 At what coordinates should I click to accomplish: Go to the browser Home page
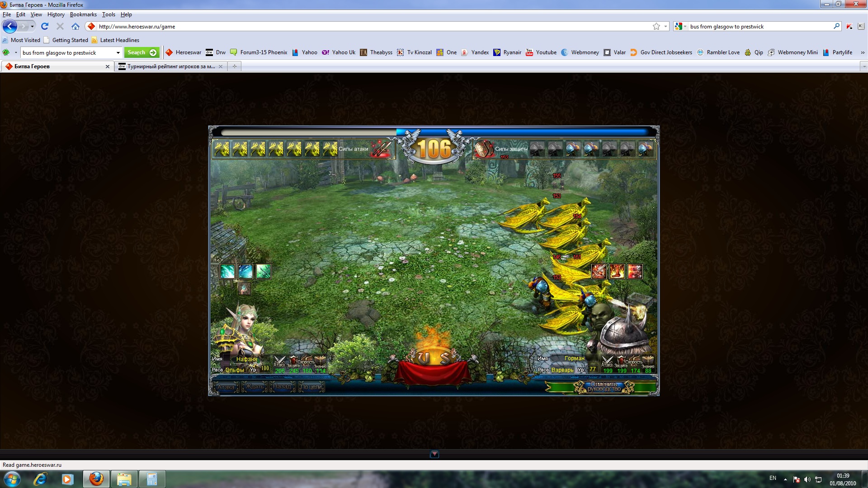tap(75, 27)
